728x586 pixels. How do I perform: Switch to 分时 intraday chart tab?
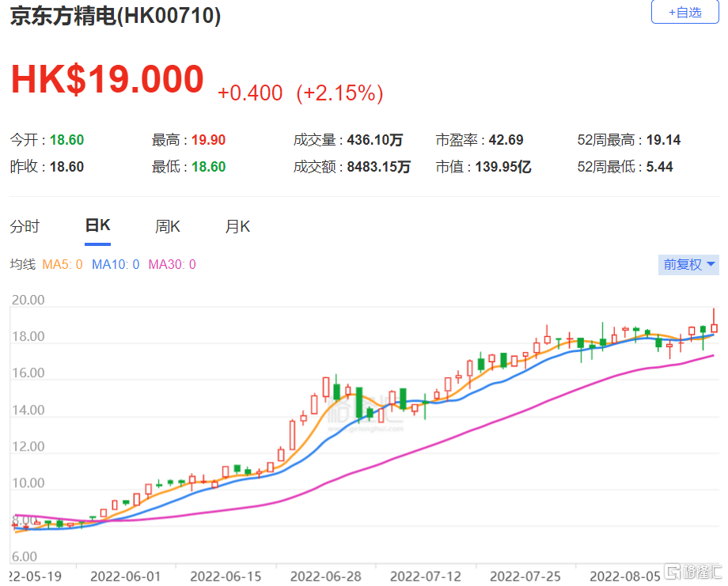(x=25, y=226)
